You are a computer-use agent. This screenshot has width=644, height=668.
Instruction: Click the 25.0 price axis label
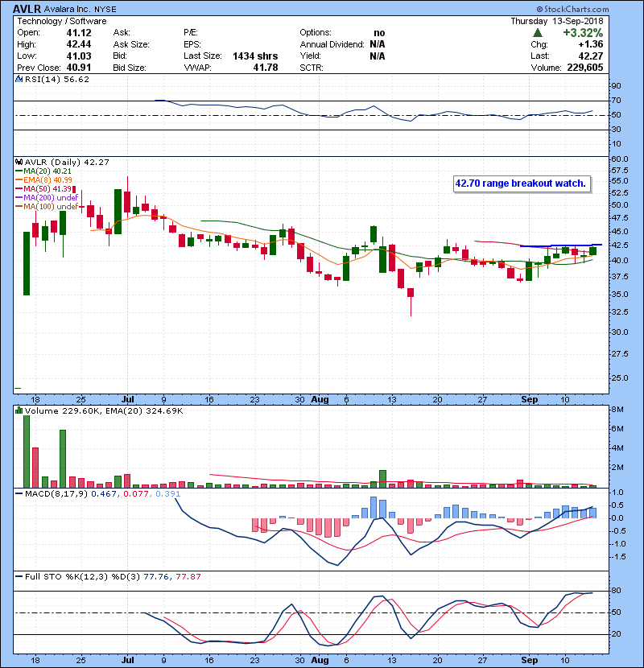coord(619,378)
